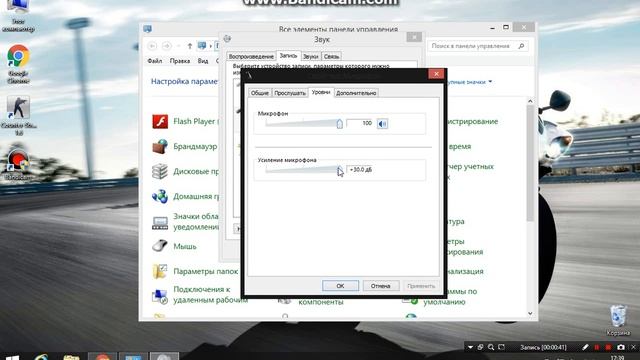Switch to the Прослушать tab

[x=290, y=93]
